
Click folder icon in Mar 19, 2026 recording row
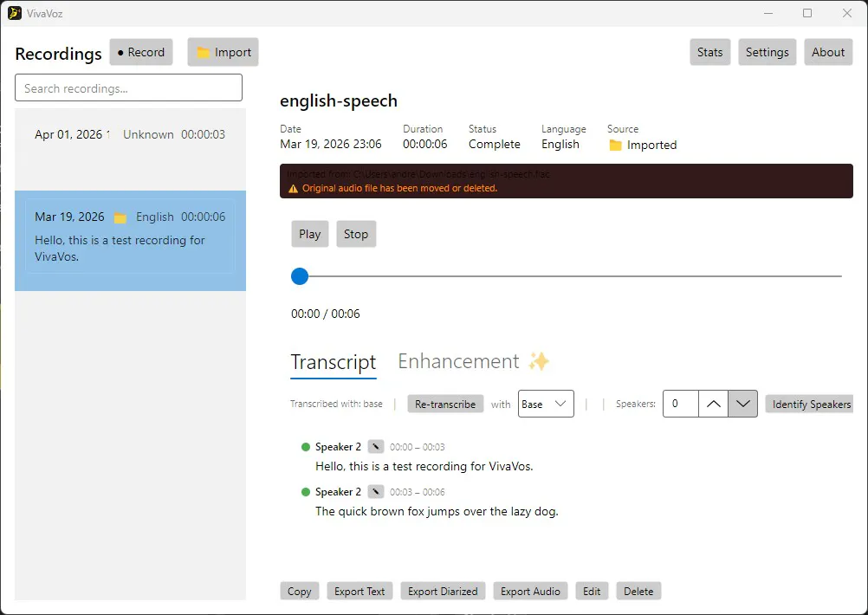(x=120, y=217)
